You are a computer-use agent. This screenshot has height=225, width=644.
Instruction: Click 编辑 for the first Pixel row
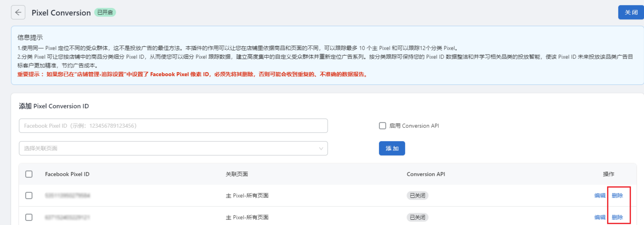pos(599,196)
